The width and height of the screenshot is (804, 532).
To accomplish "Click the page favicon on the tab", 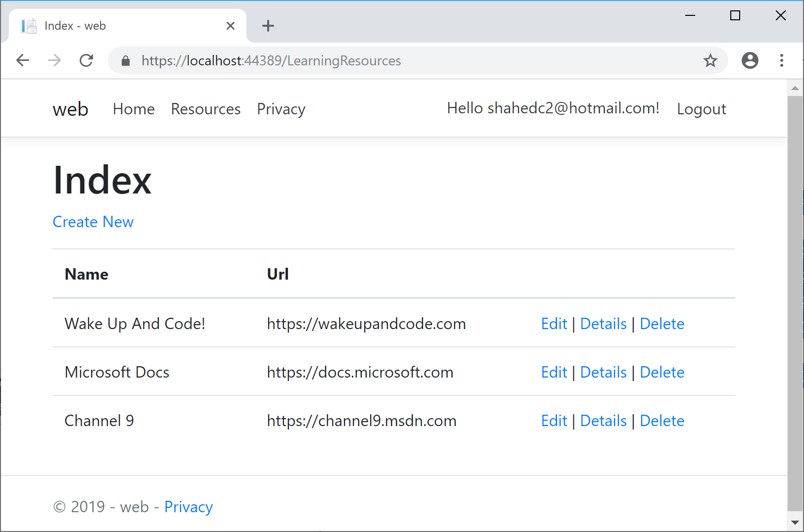I will [29, 26].
